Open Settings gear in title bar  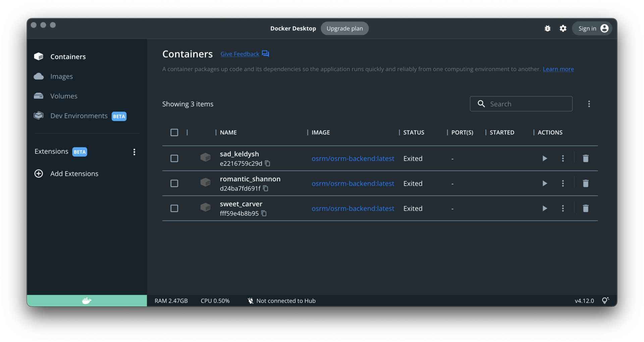pos(563,29)
